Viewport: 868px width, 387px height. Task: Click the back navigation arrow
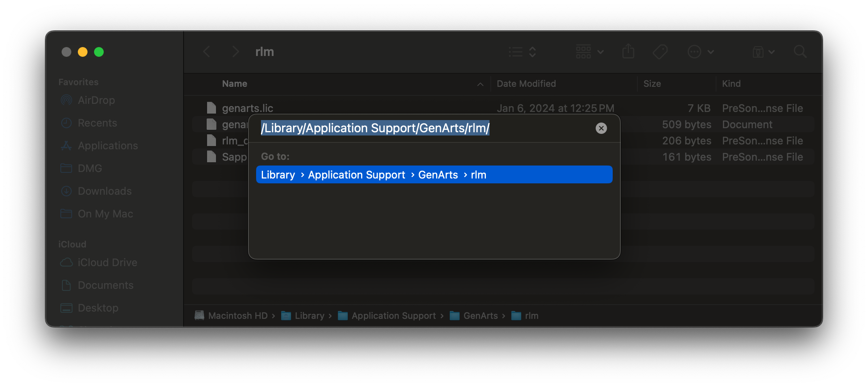[207, 52]
